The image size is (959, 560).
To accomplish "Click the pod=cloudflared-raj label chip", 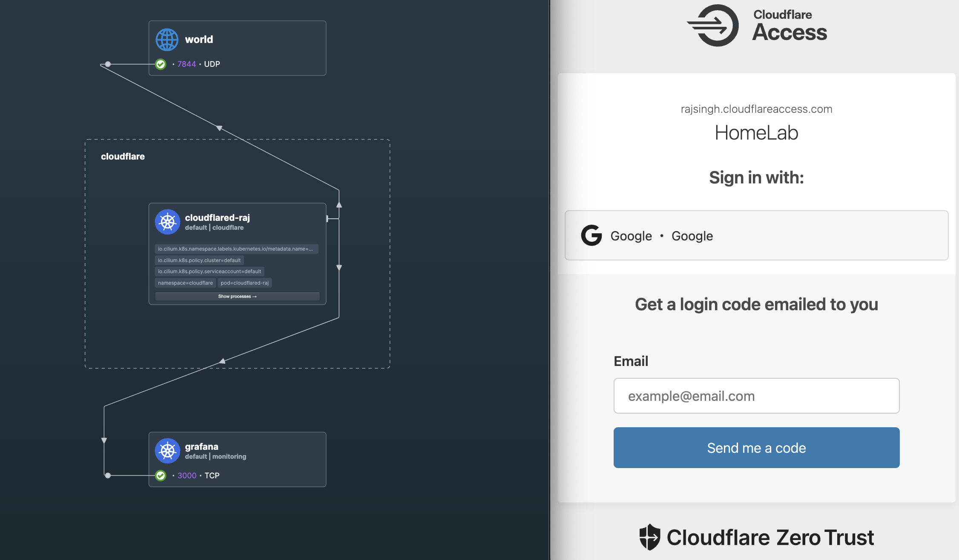I will pos(244,283).
